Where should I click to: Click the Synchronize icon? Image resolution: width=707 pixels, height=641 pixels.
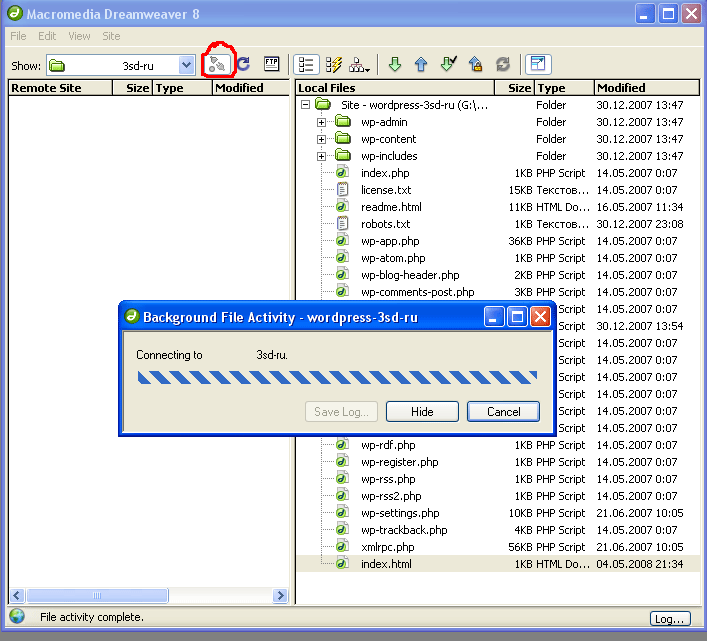coord(503,64)
